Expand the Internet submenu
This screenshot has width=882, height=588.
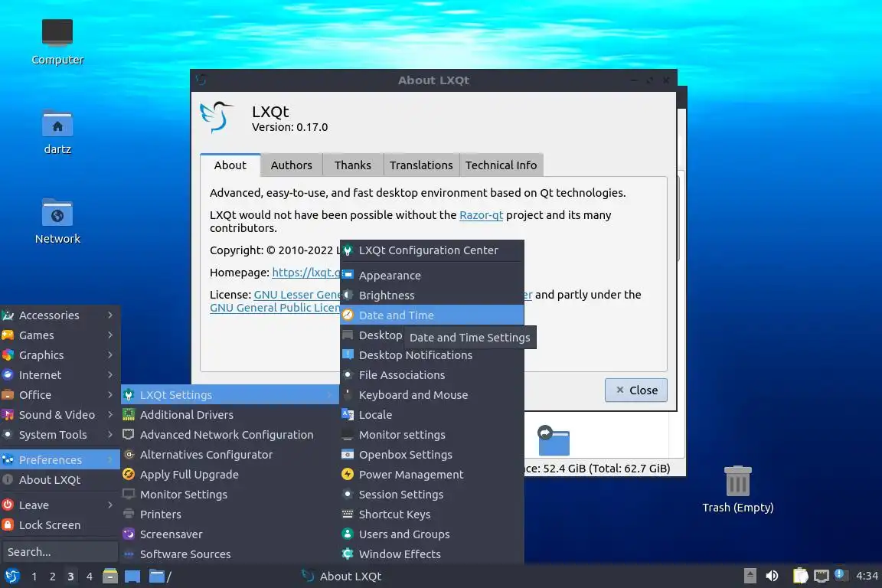click(60, 374)
